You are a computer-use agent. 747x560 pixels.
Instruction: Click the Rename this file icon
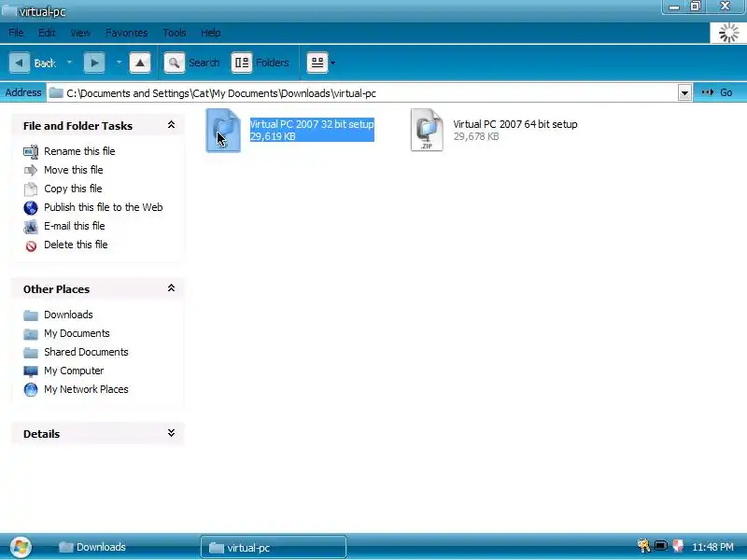31,152
